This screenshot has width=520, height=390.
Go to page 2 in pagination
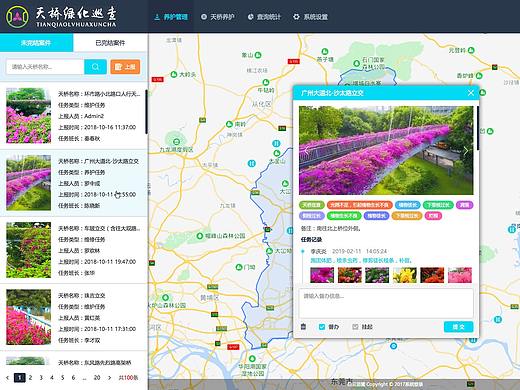pos(30,378)
